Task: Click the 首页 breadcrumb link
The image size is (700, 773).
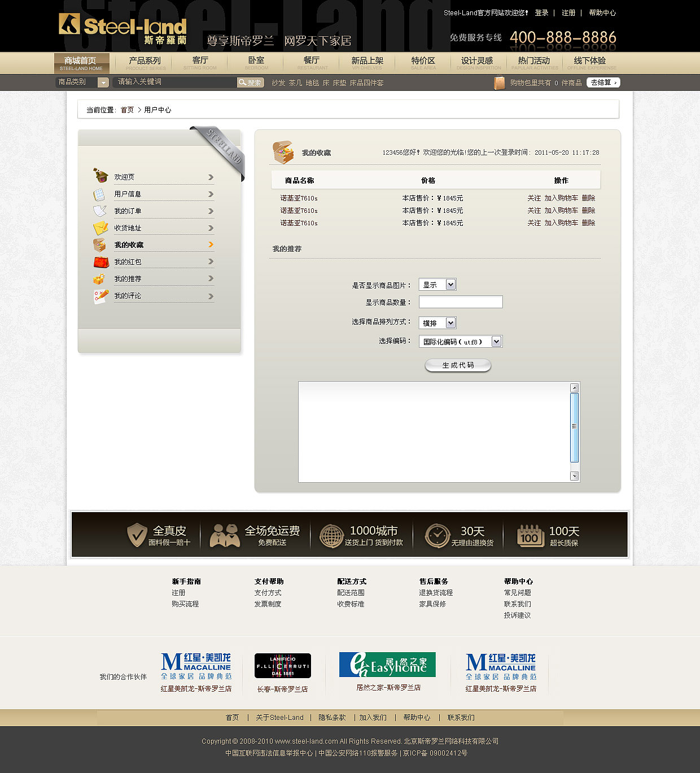Action: [128, 110]
